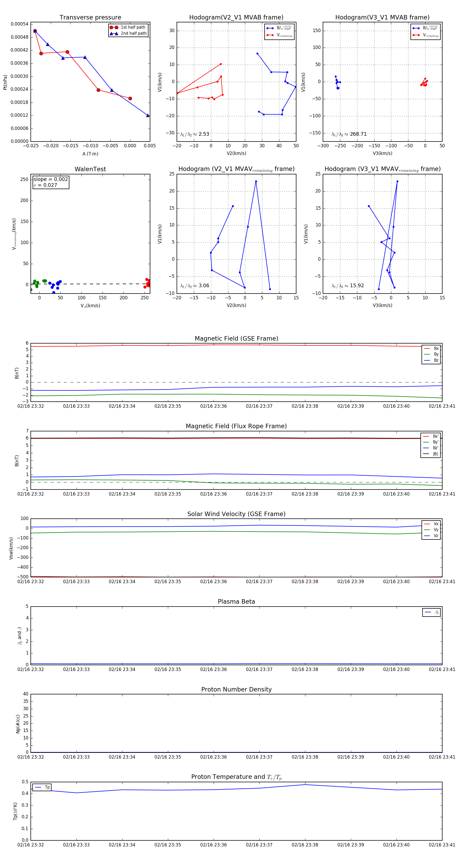This screenshot has width=473, height=868.
Task: Click the "WalenTest" plot title
Action: point(90,169)
